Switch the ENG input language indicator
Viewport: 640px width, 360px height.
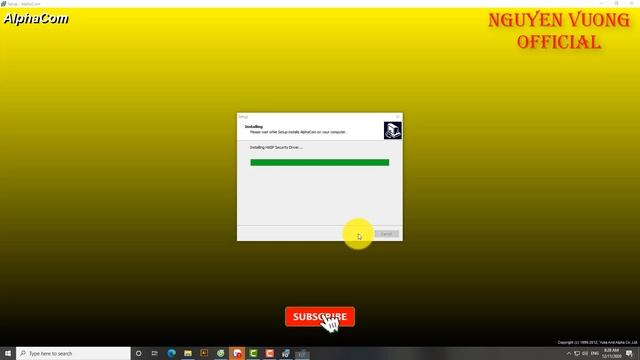pos(595,353)
